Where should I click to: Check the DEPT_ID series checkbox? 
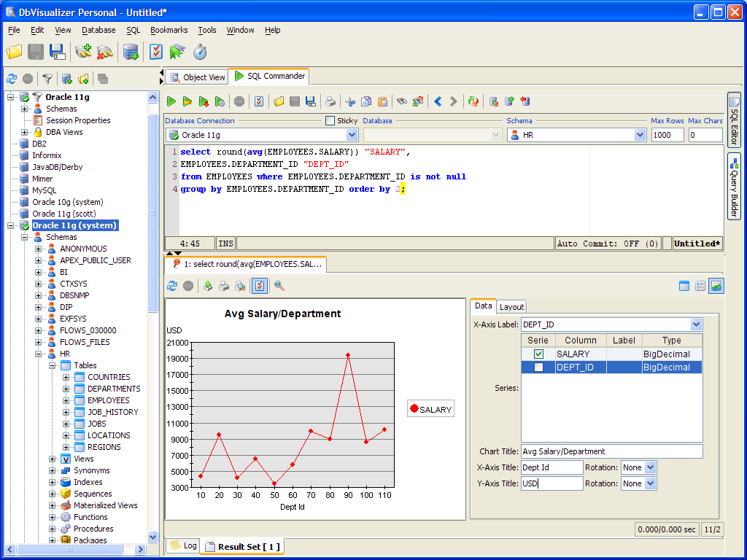pyautogui.click(x=538, y=367)
